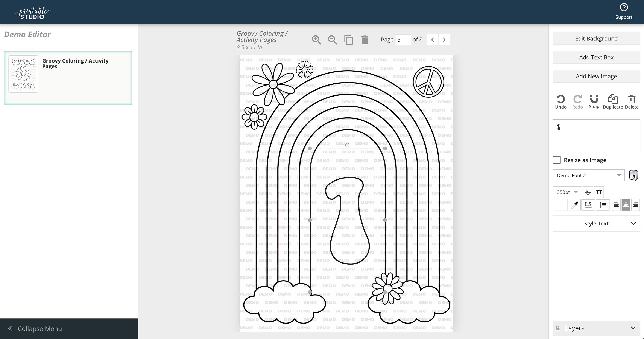The width and height of the screenshot is (644, 339).
Task: Delete the selected element
Action: (x=632, y=102)
